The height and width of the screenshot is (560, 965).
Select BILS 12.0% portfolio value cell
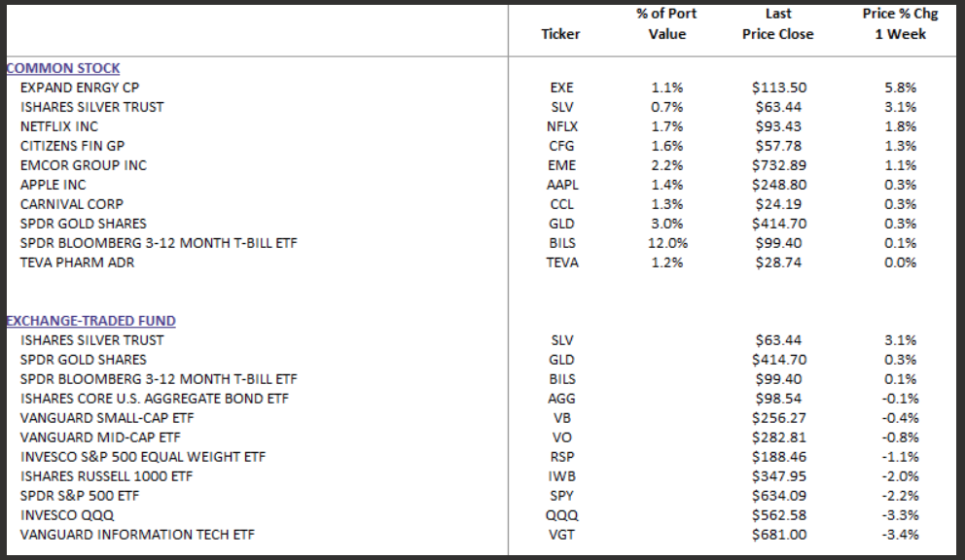[666, 243]
